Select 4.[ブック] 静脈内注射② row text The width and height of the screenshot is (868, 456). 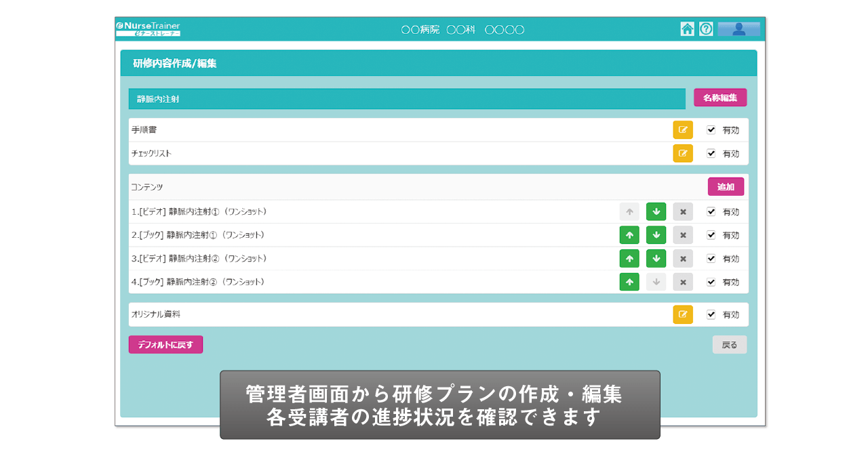pos(197,282)
